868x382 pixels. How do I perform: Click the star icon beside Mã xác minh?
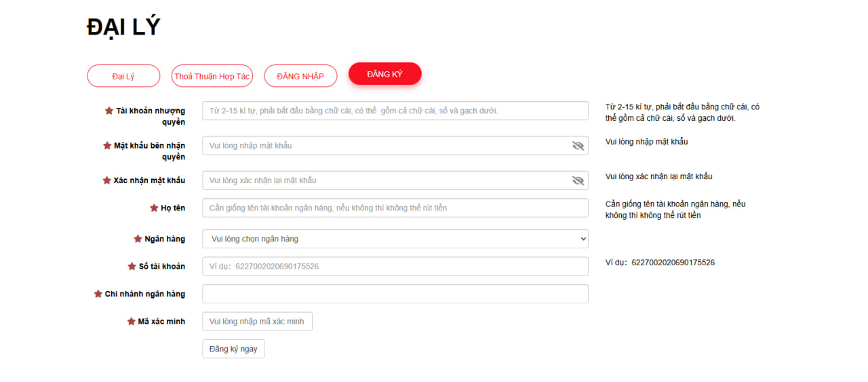pos(132,321)
